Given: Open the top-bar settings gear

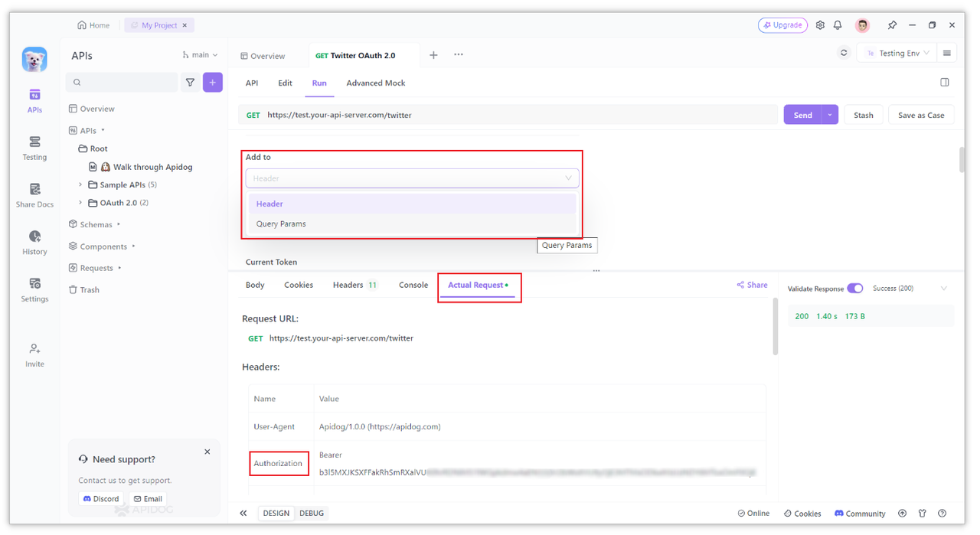Looking at the screenshot, I should click(820, 25).
